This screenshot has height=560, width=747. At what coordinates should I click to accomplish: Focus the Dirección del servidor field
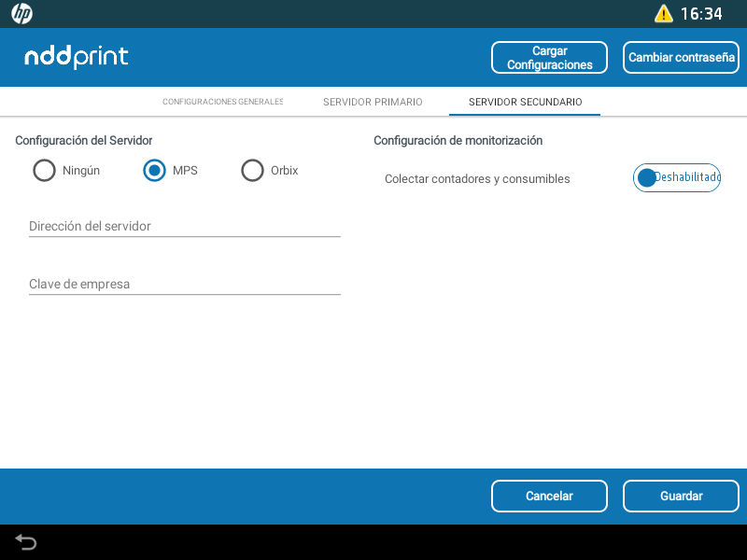tap(184, 226)
